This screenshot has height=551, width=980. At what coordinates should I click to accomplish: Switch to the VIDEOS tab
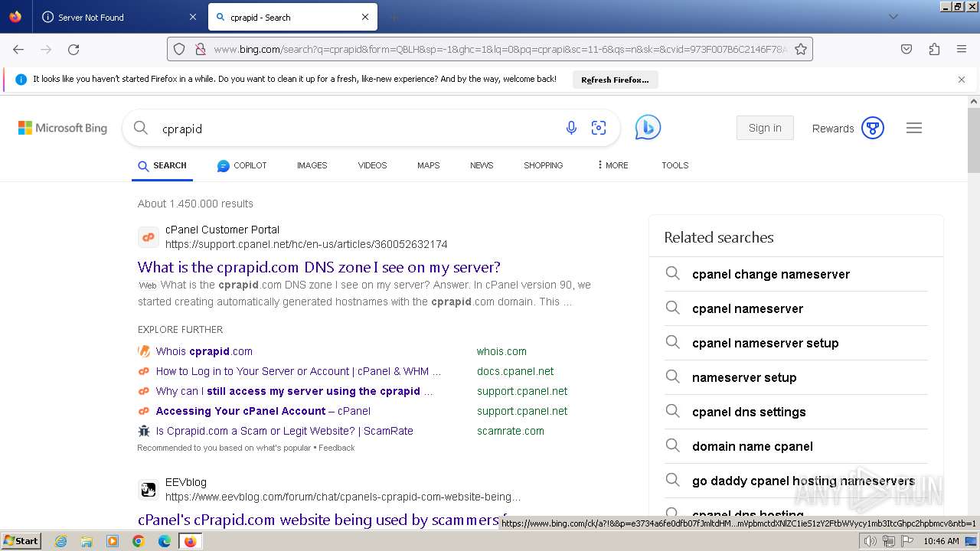pos(372,165)
